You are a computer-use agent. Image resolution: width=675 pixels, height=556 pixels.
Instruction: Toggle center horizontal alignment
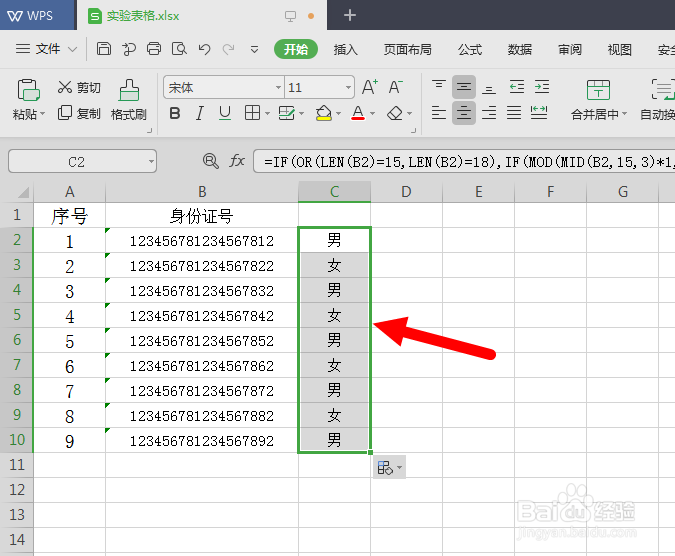[x=464, y=113]
